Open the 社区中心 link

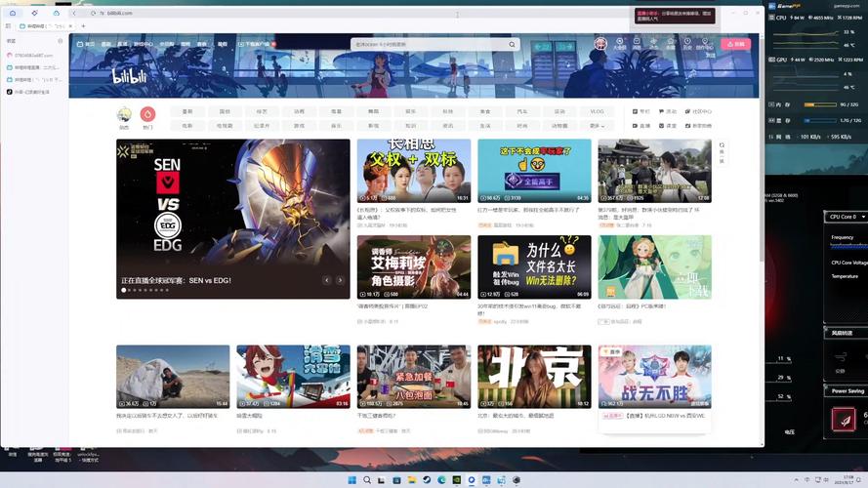699,111
